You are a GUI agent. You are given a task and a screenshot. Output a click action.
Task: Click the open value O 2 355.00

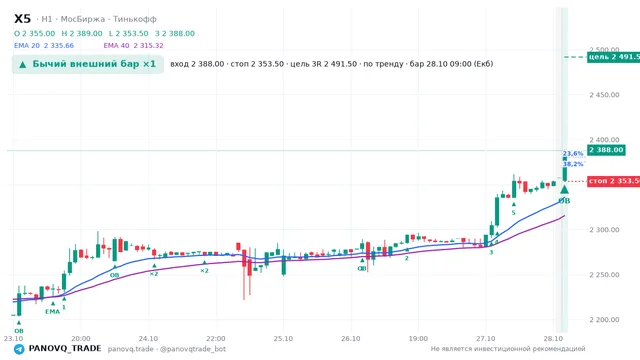[x=34, y=33]
